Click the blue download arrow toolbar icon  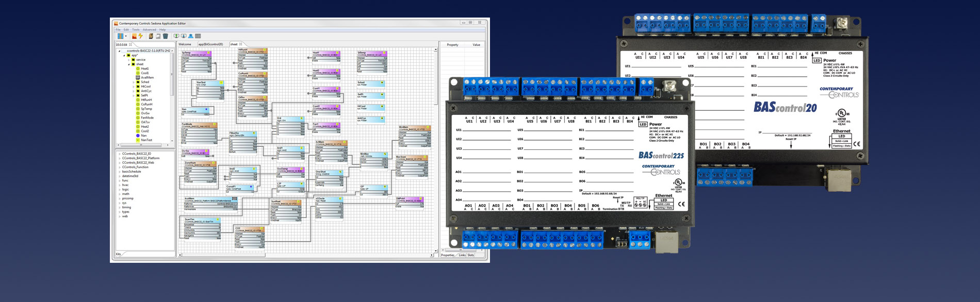pos(183,37)
